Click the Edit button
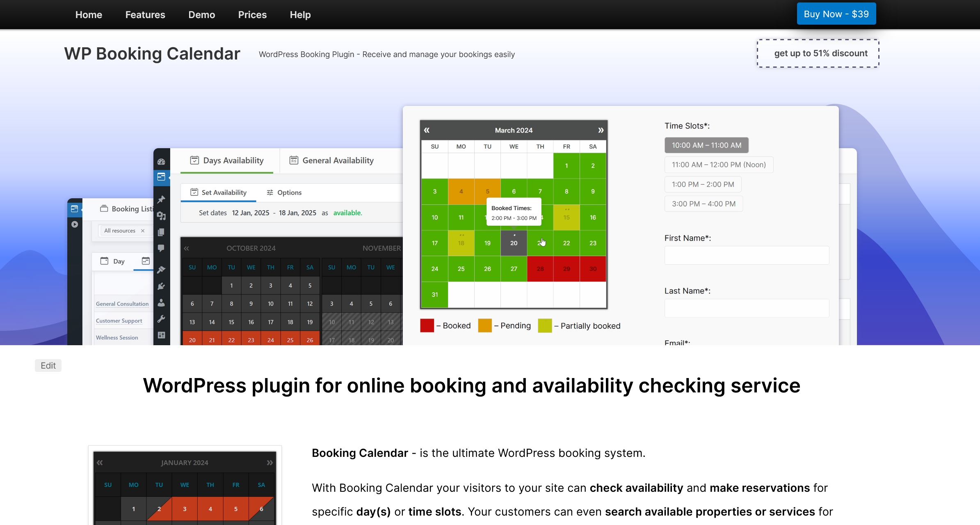This screenshot has height=525, width=980. (x=48, y=365)
